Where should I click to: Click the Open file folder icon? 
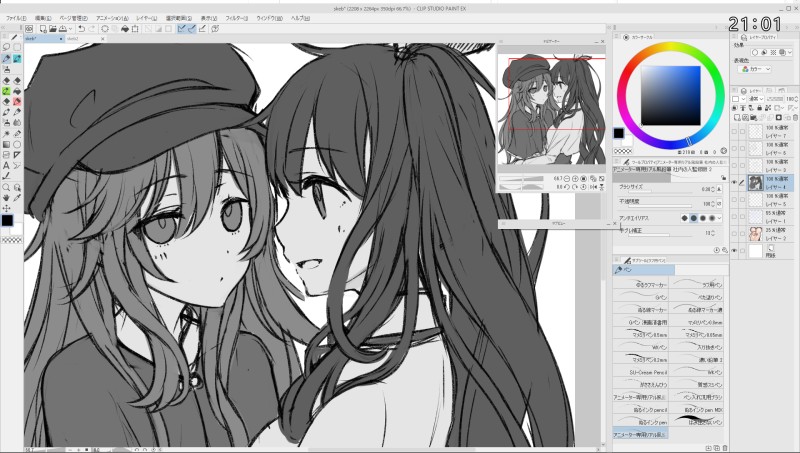pos(53,29)
